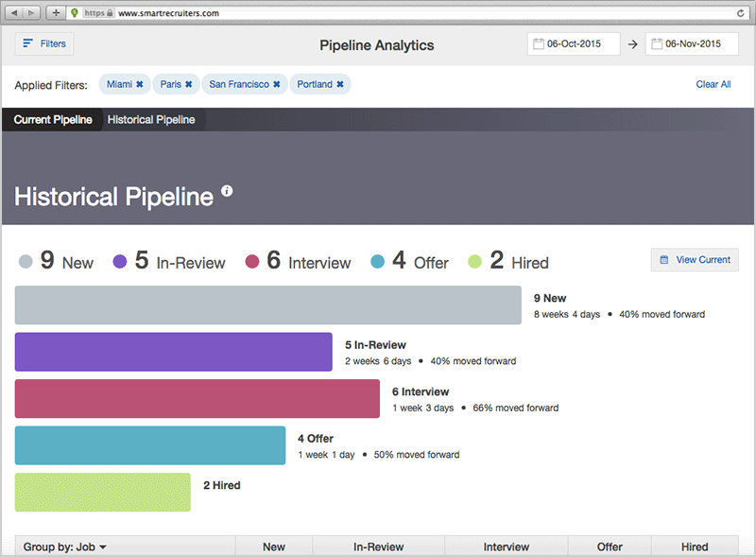The width and height of the screenshot is (756, 557).
Task: Remove the Miami filter chip
Action: click(139, 84)
